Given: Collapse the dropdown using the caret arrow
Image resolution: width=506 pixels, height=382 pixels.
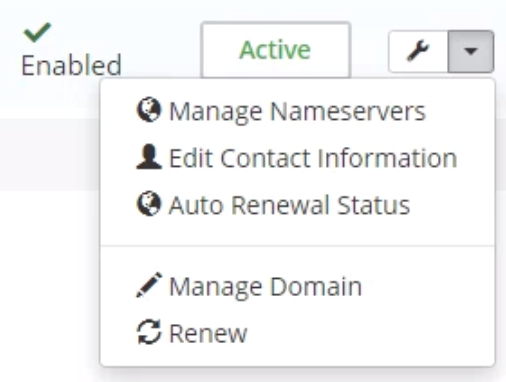Looking at the screenshot, I should point(471,51).
